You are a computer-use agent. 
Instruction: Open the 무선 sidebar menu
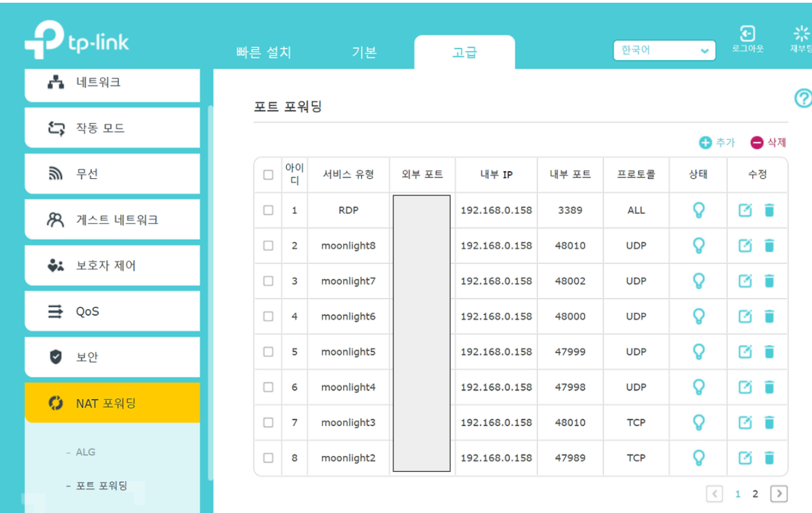point(112,174)
